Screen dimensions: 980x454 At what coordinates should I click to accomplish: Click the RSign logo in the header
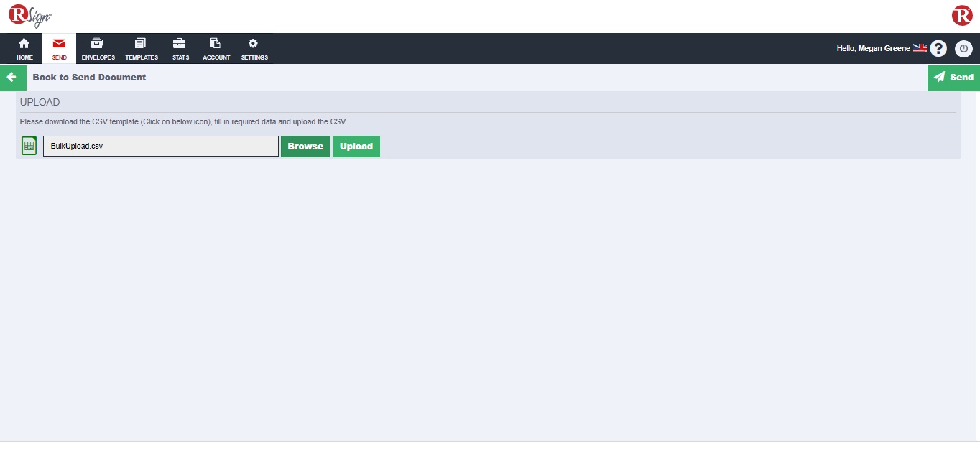(x=29, y=16)
